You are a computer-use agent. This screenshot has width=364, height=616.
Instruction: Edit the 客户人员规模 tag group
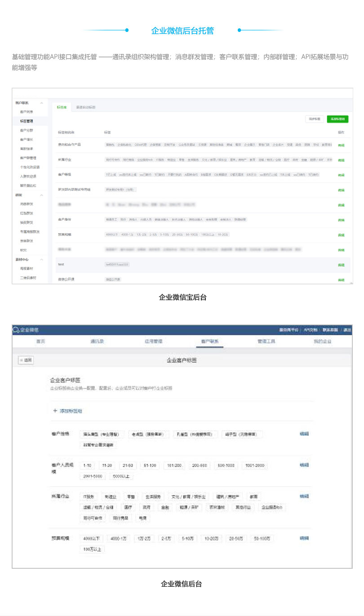click(x=304, y=465)
